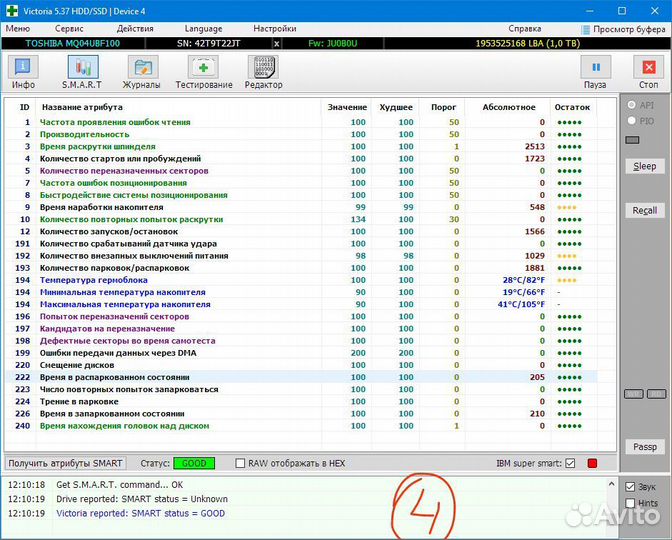Click the Recall button
The width and height of the screenshot is (672, 540).
(x=645, y=211)
